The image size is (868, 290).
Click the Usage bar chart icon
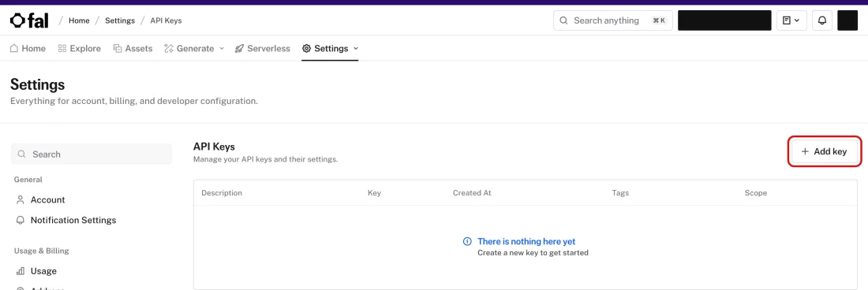click(x=21, y=271)
